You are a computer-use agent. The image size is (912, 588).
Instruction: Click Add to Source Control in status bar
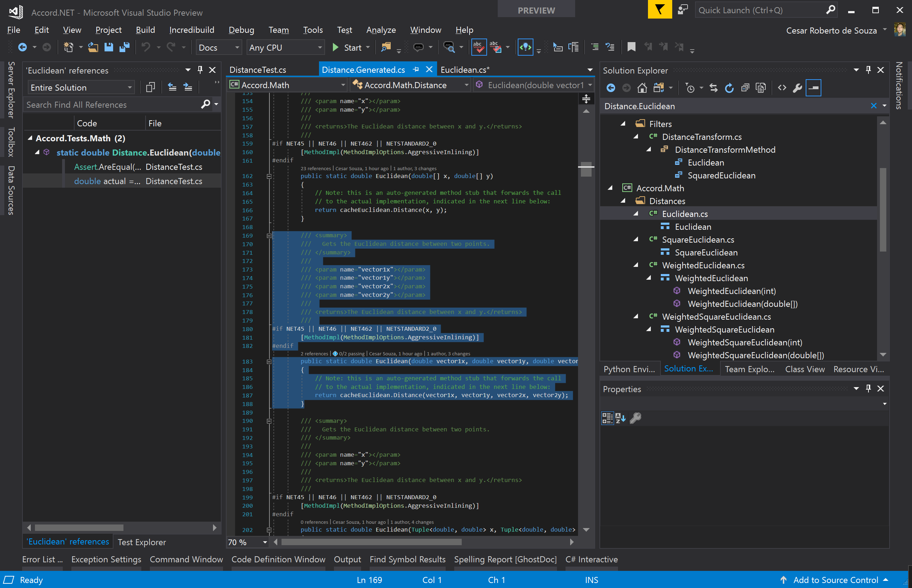click(x=835, y=580)
